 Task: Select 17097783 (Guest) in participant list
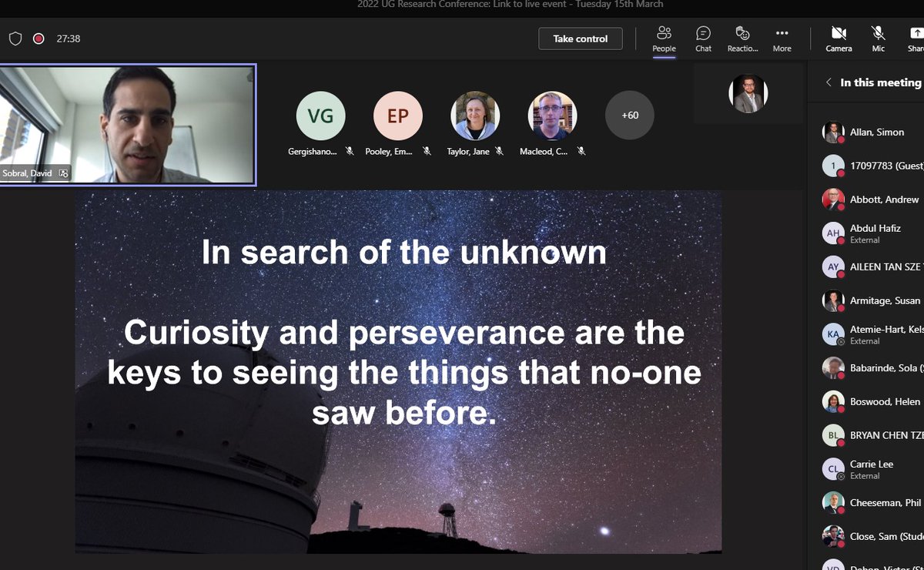point(872,166)
